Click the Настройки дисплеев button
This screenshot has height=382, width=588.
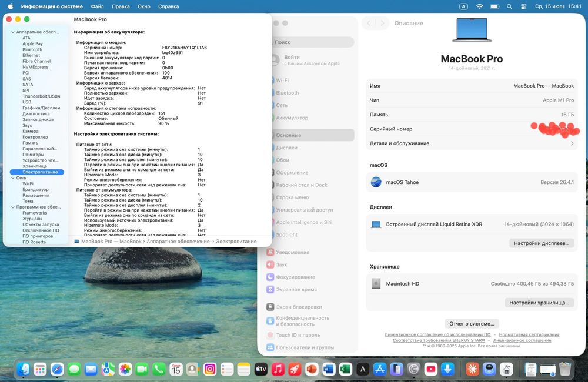click(x=542, y=243)
